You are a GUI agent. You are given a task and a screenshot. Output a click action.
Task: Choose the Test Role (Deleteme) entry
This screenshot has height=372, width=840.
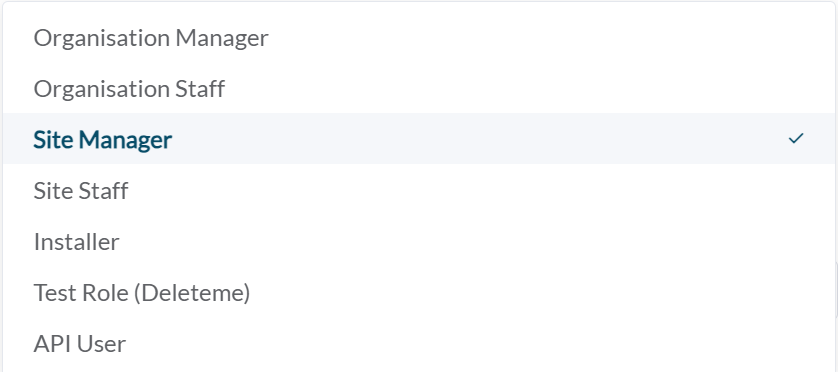pos(419,293)
